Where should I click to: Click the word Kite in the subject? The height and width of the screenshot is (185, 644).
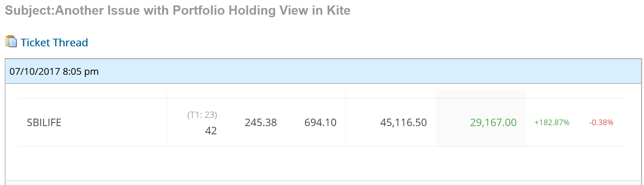(x=338, y=10)
